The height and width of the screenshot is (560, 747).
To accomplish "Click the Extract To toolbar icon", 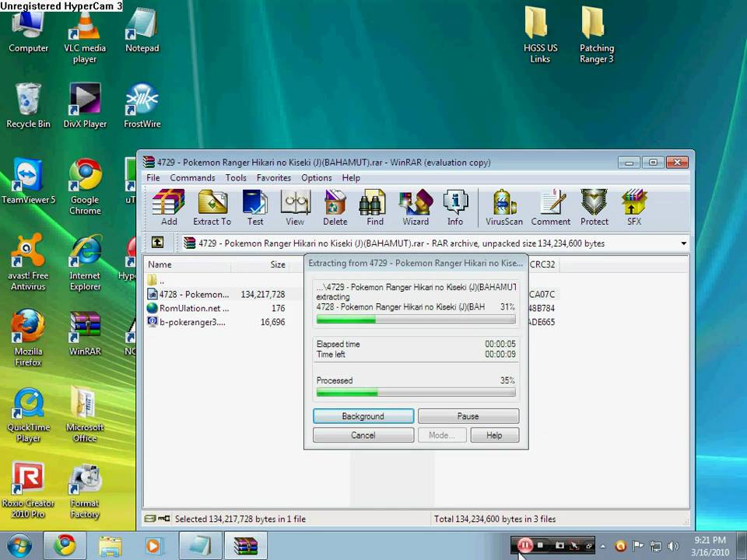I will 212,207.
